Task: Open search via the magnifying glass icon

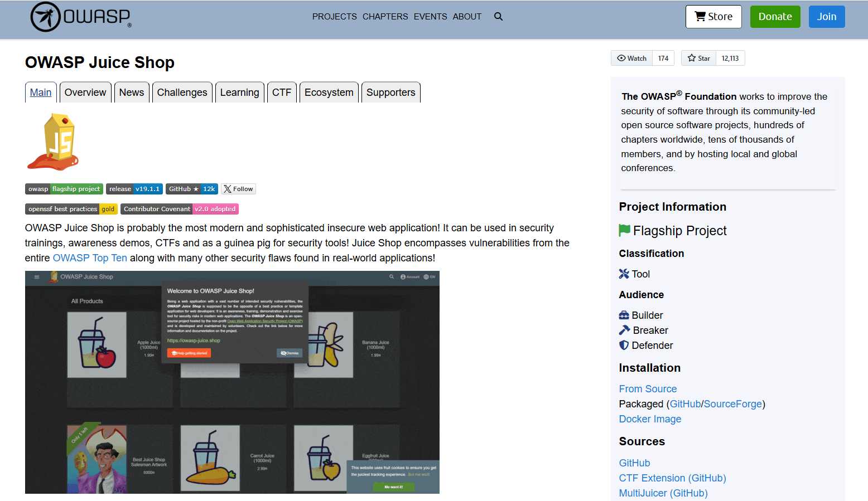Action: tap(498, 17)
